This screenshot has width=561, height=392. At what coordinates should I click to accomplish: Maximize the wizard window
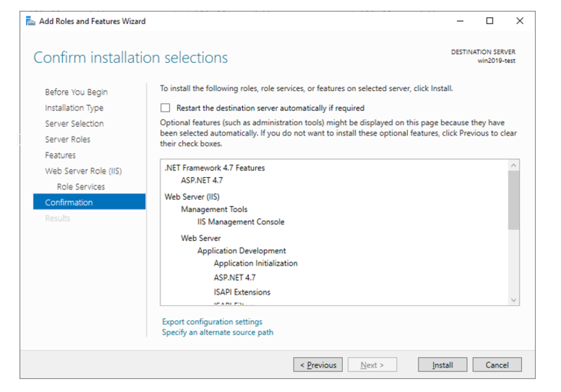tap(489, 21)
